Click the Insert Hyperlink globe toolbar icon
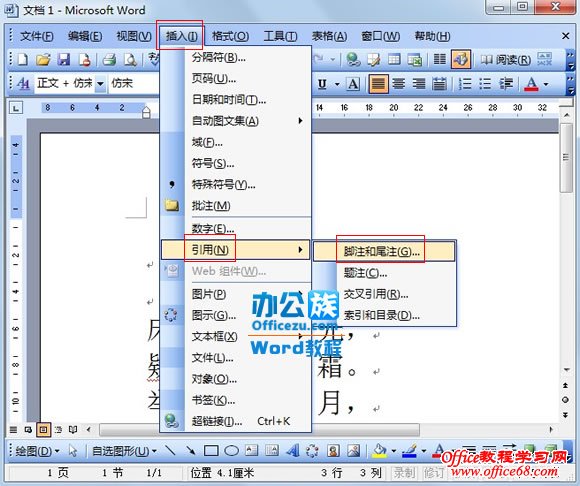This screenshot has width=580, height=486. [x=353, y=59]
